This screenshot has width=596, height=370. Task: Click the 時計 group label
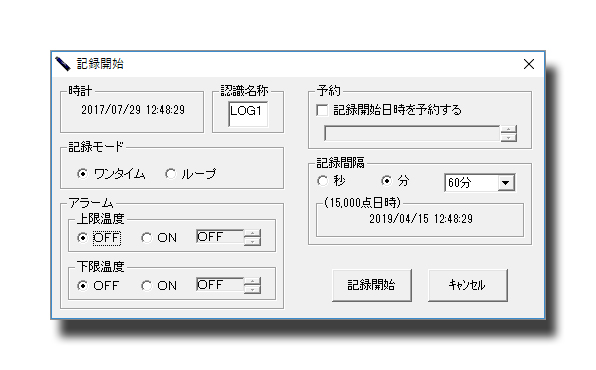click(x=80, y=91)
